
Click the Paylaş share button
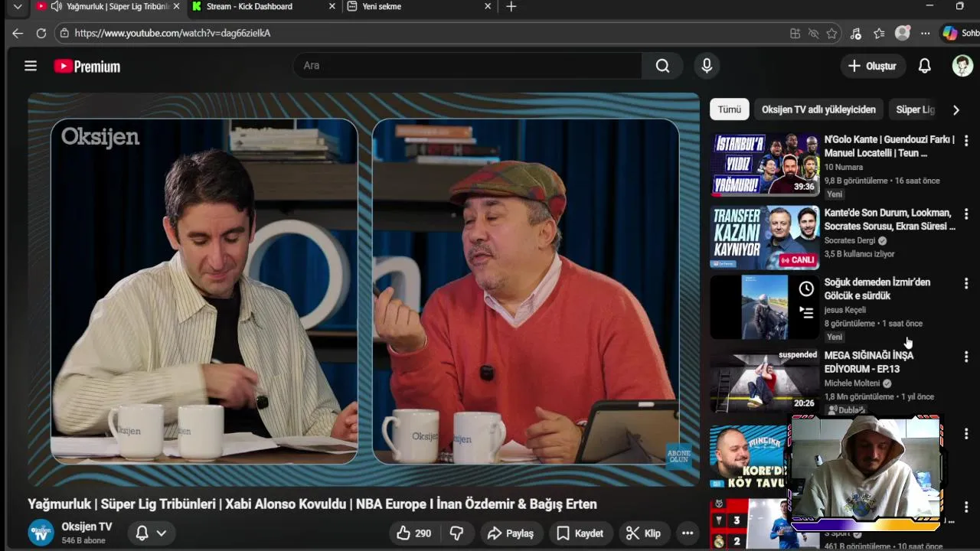pos(511,533)
